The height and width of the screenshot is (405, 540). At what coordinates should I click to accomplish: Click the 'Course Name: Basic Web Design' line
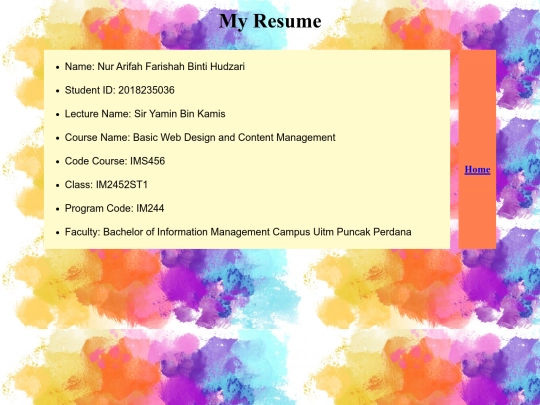[200, 137]
